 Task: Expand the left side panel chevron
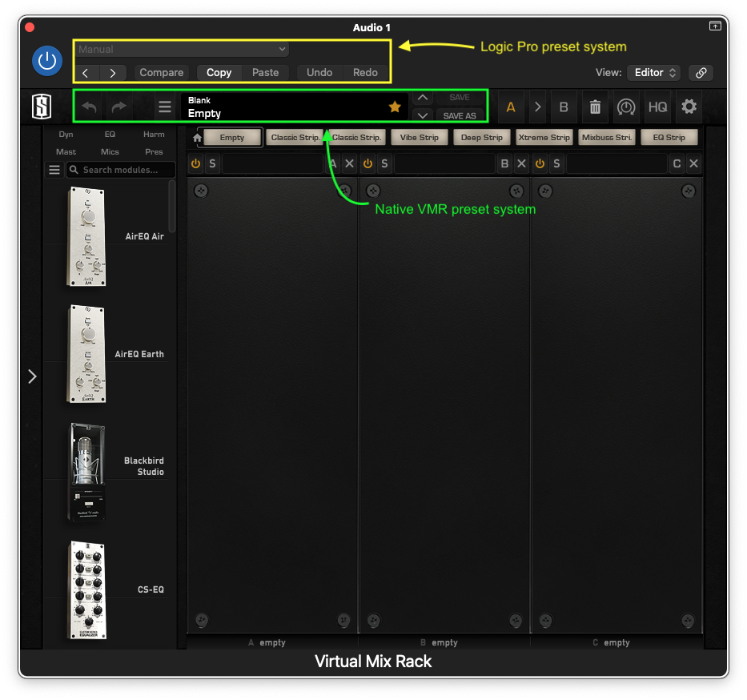click(32, 376)
